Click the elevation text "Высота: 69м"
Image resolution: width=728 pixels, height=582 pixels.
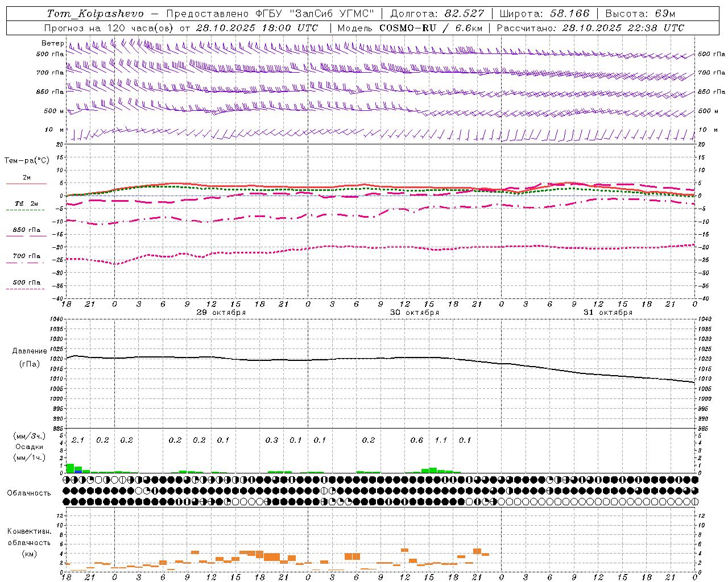pos(640,14)
